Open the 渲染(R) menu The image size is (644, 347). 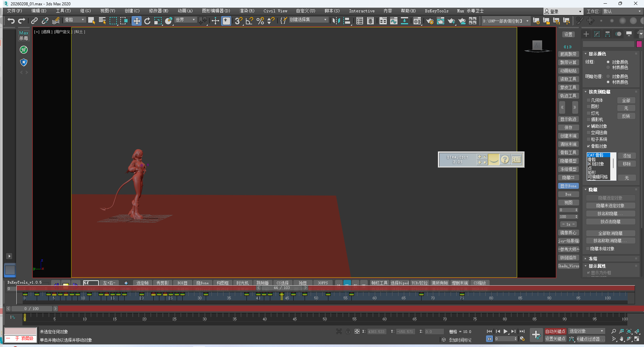point(247,11)
